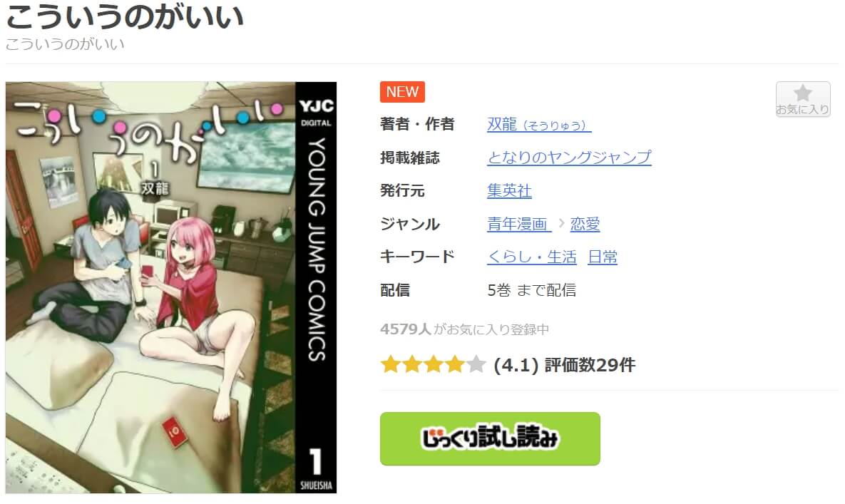Image resolution: width=845 pixels, height=504 pixels.
Task: Click the orange NEW badge
Action: pyautogui.click(x=402, y=91)
